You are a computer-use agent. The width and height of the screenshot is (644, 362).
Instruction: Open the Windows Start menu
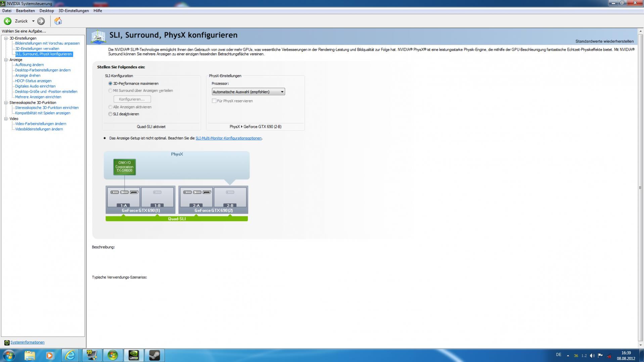click(9, 355)
